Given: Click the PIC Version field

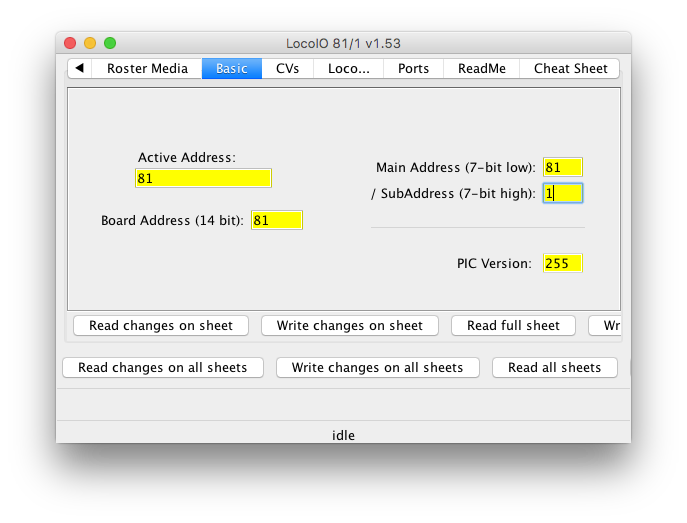Looking at the screenshot, I should coord(563,263).
